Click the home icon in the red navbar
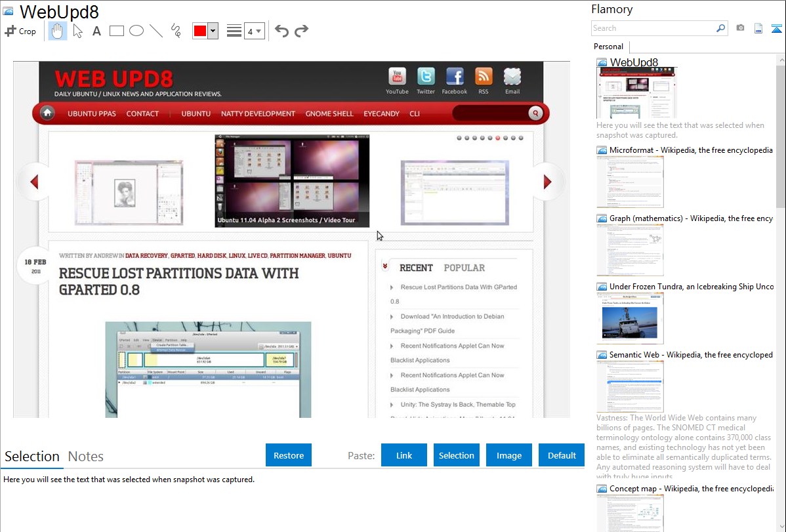786x532 pixels. 47,113
